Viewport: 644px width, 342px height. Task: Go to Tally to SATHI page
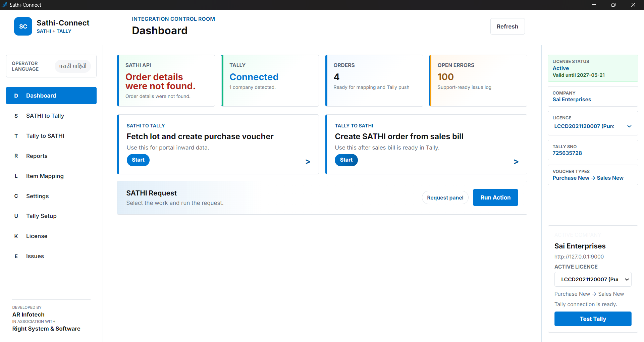pyautogui.click(x=51, y=136)
